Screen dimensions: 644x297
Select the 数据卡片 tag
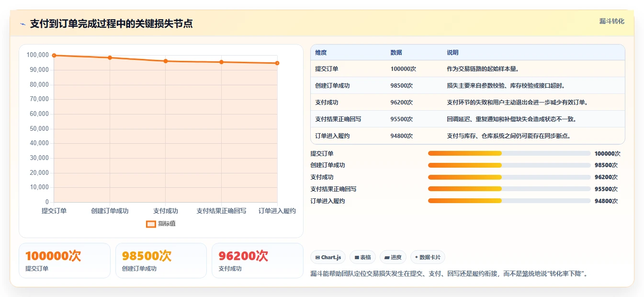[428, 257]
